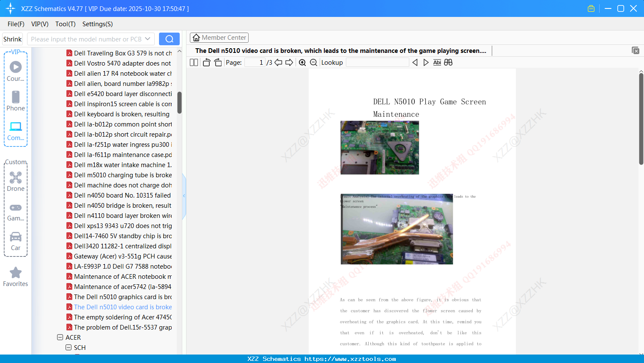Open 'Gateway (Acer) v3-551g PCH' file

pyautogui.click(x=119, y=256)
